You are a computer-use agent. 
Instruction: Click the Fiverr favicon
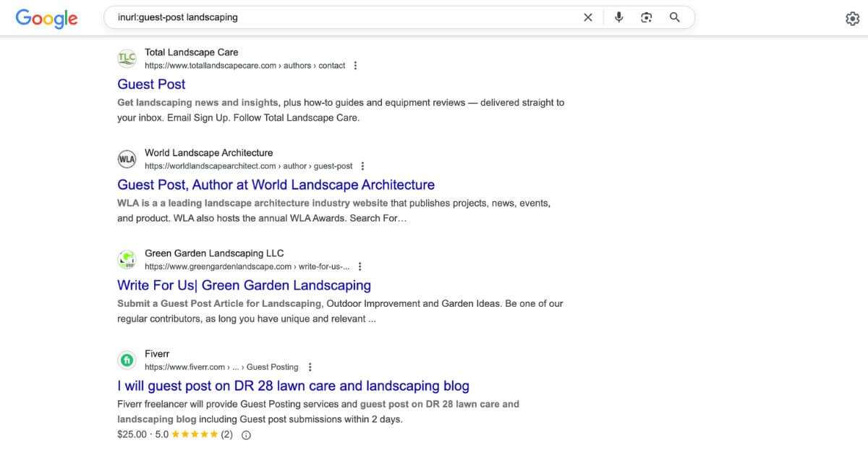click(x=127, y=360)
